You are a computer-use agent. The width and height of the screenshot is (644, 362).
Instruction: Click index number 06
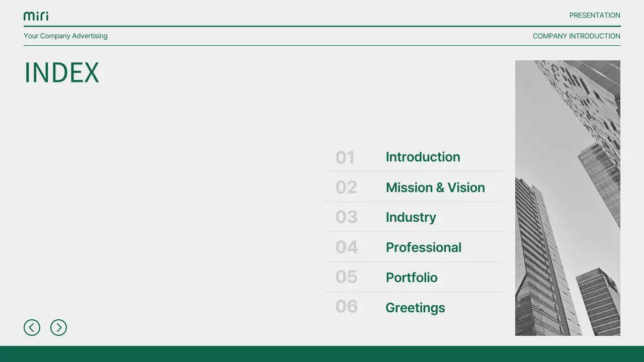click(346, 307)
